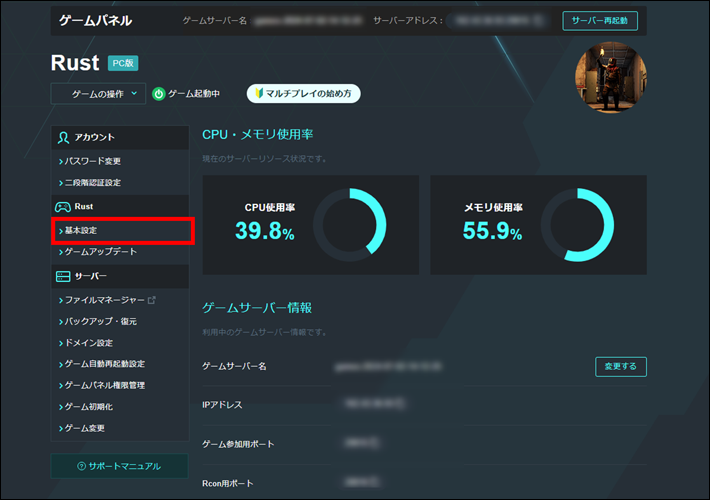This screenshot has height=500, width=710.
Task: Click the アカウント person icon
Action: [x=63, y=138]
